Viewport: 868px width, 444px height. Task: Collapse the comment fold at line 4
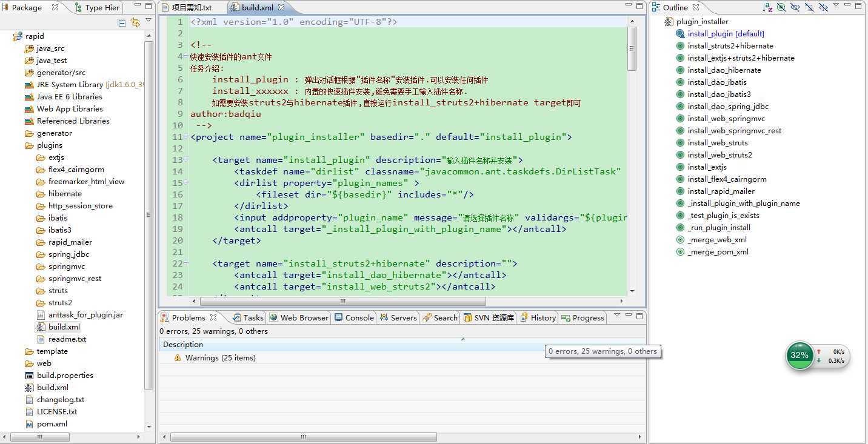tap(187, 56)
